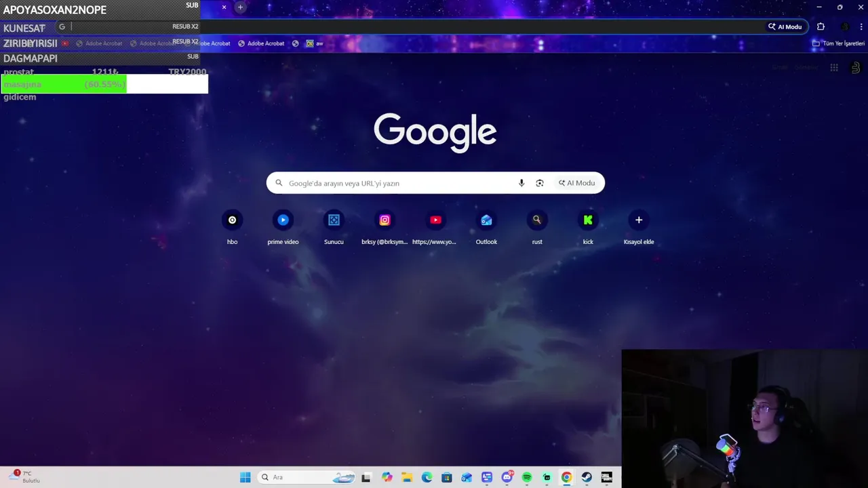
Task: Open Tüm Yer İşaretleri bookmarks folder
Action: pos(839,43)
